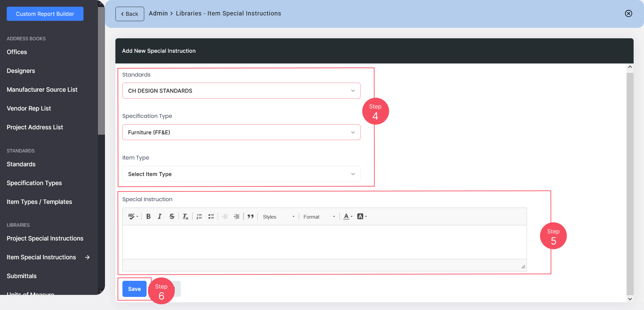Open Specification Types in the sidebar
Image resolution: width=644 pixels, height=310 pixels.
pyautogui.click(x=34, y=183)
